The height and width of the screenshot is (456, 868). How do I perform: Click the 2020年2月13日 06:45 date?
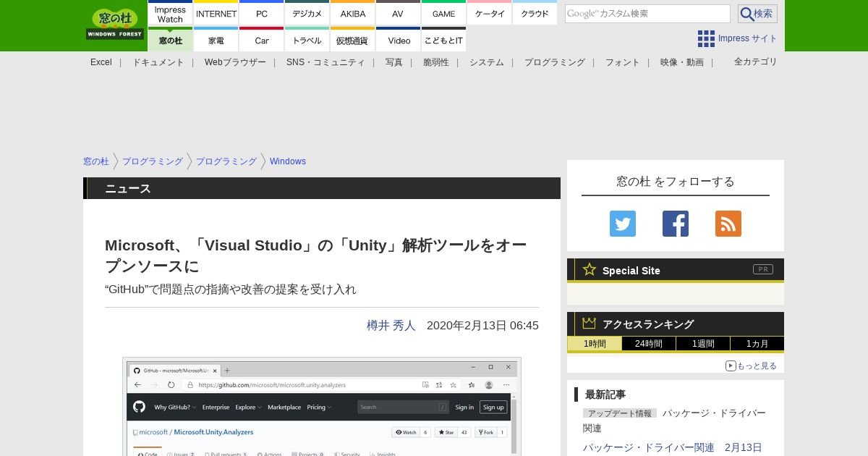tap(482, 326)
